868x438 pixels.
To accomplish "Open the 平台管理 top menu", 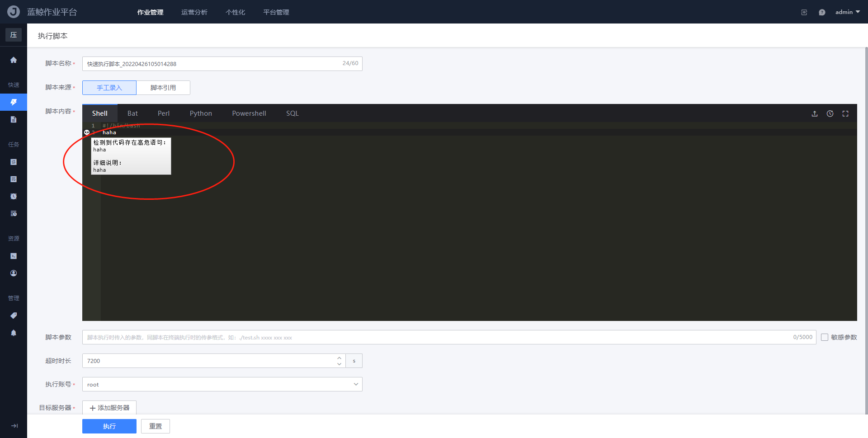I will click(276, 12).
